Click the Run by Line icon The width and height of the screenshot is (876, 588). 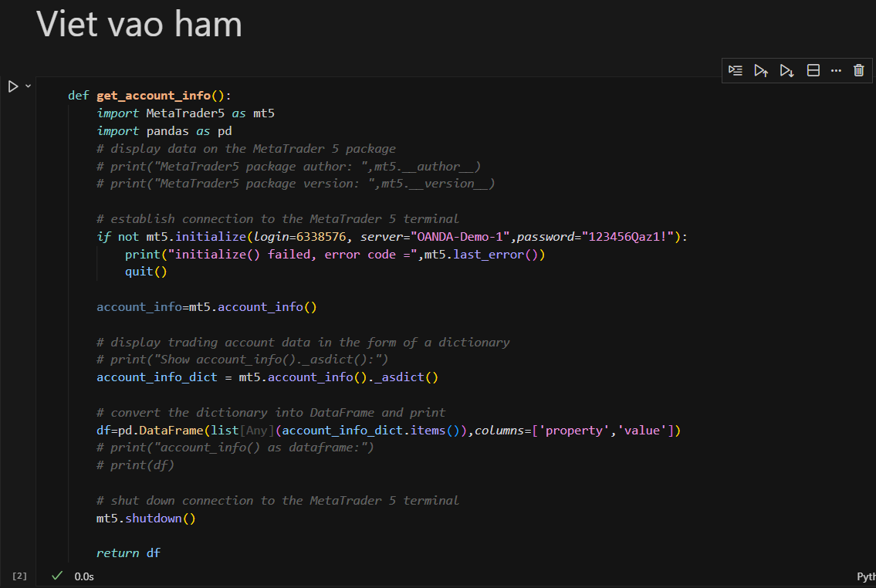[736, 71]
